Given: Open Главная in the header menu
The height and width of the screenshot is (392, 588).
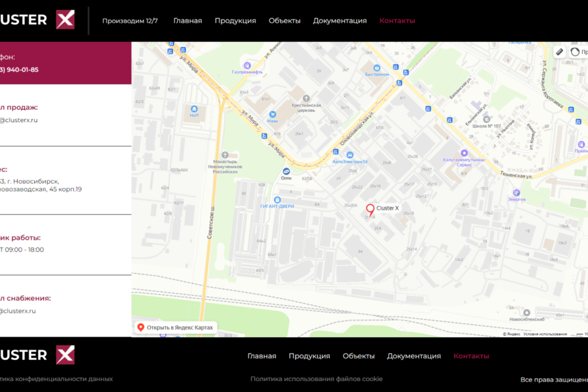Looking at the screenshot, I should pos(188,21).
